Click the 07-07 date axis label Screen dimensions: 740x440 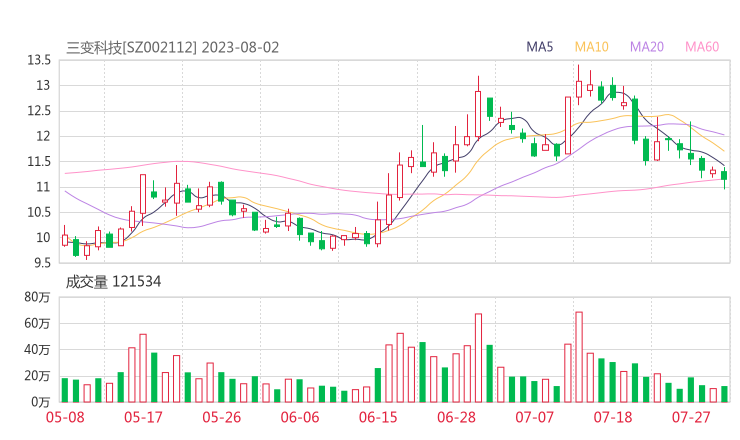534,417
